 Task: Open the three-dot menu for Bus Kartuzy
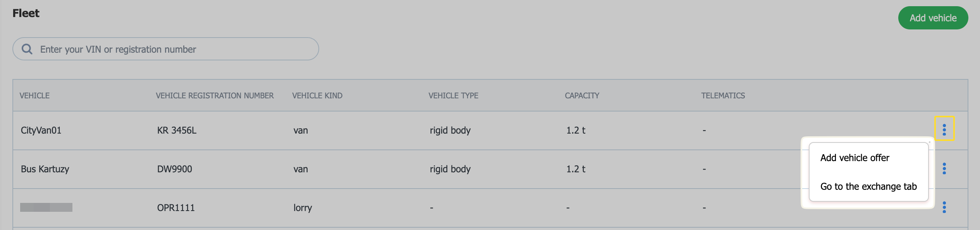(944, 168)
